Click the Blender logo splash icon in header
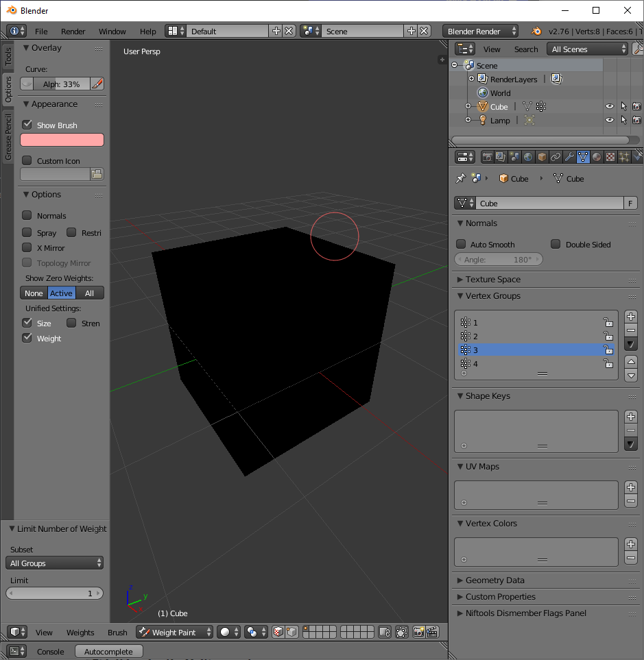Image resolution: width=644 pixels, height=660 pixels. pyautogui.click(x=536, y=31)
